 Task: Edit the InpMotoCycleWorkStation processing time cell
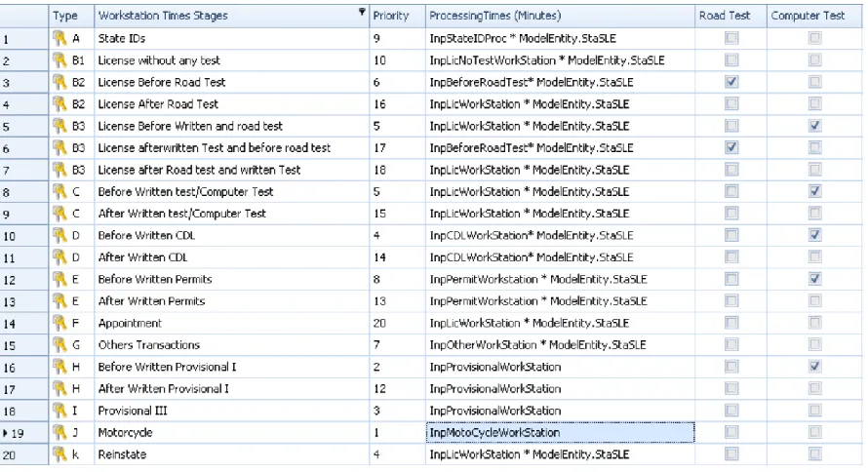click(560, 433)
